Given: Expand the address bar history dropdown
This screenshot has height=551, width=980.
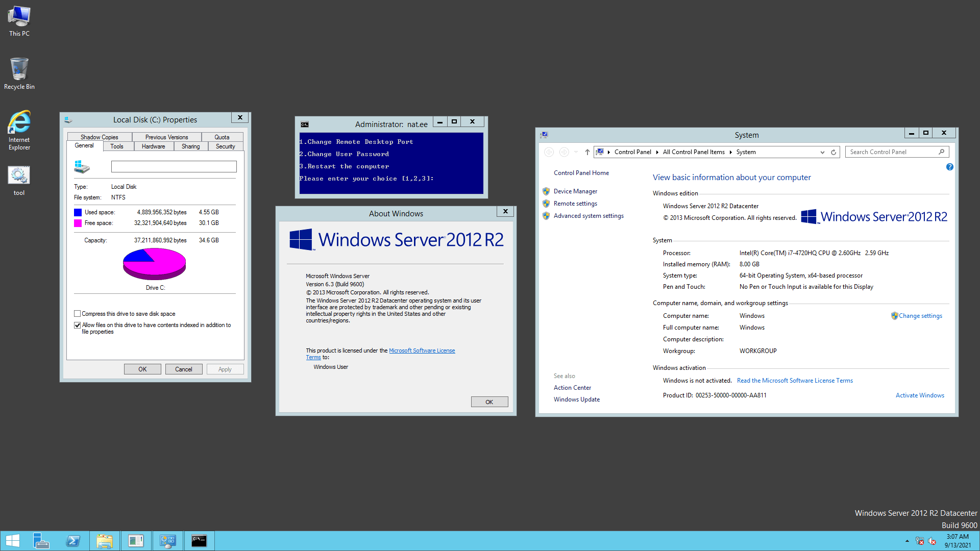Looking at the screenshot, I should (822, 152).
